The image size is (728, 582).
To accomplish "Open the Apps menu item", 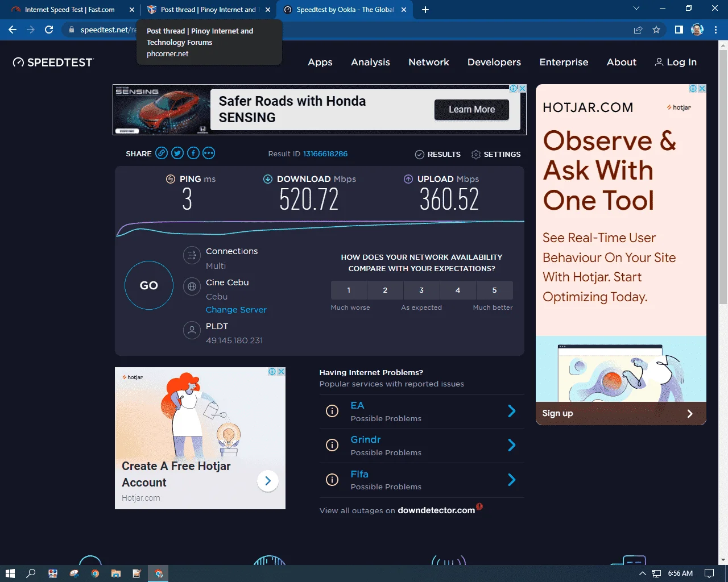I will click(320, 62).
